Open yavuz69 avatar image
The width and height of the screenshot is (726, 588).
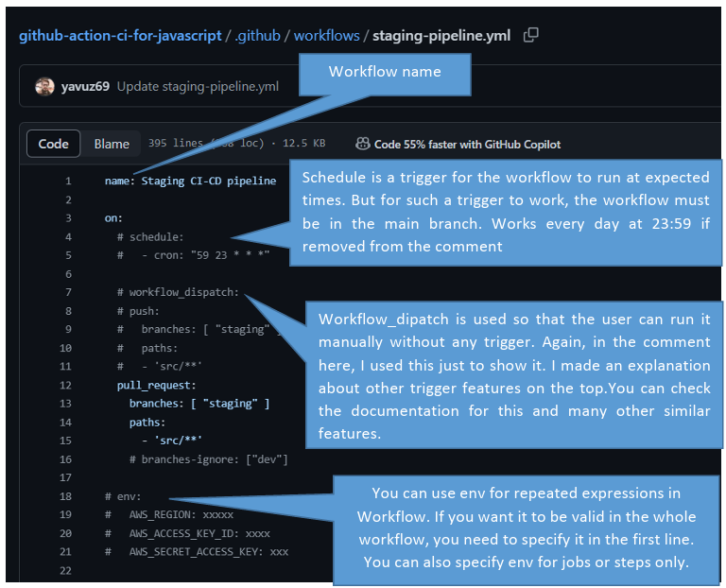coord(44,87)
